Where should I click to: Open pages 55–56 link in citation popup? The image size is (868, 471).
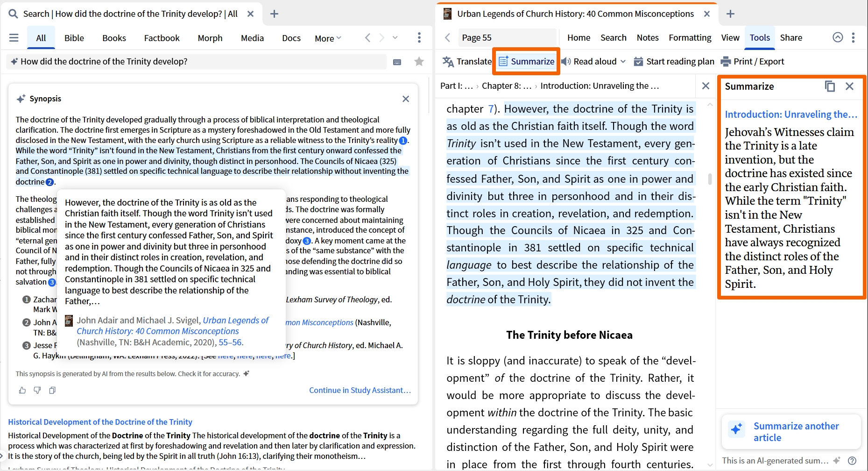coord(230,343)
